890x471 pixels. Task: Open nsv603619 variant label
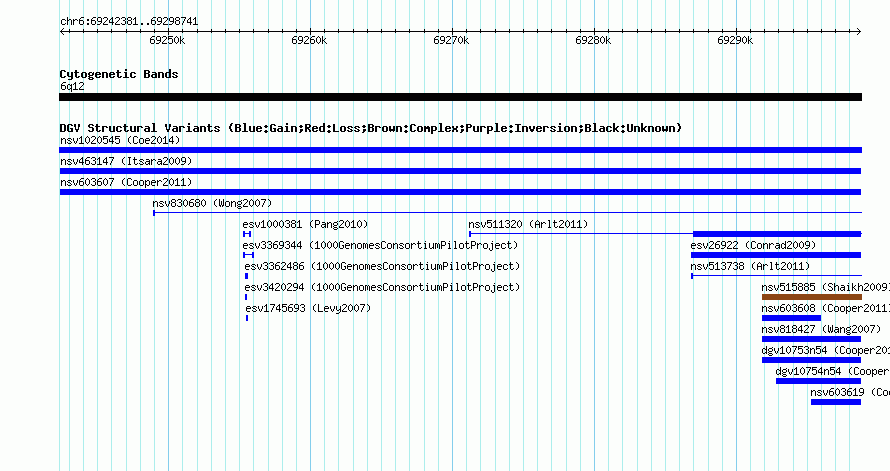[850, 392]
